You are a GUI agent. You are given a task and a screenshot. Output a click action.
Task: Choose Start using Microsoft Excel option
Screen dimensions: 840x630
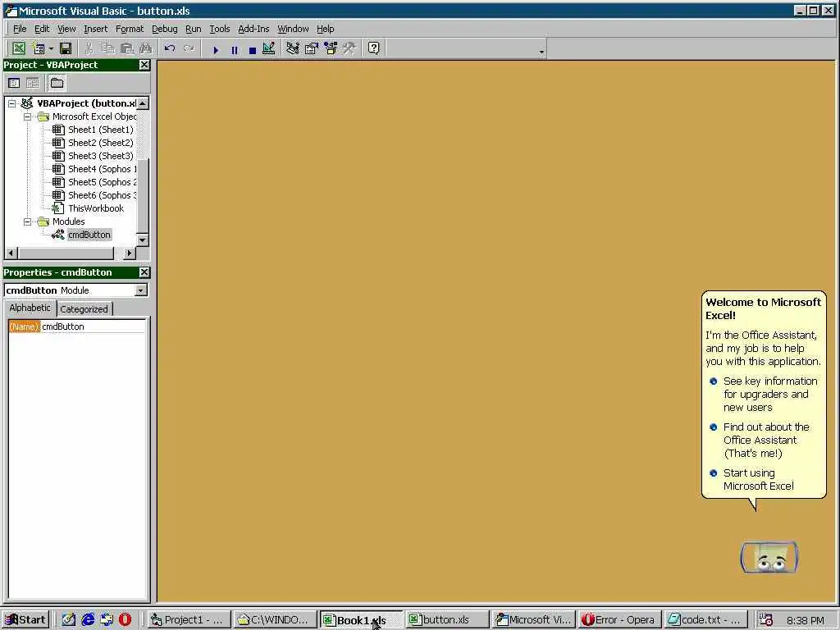pos(751,479)
